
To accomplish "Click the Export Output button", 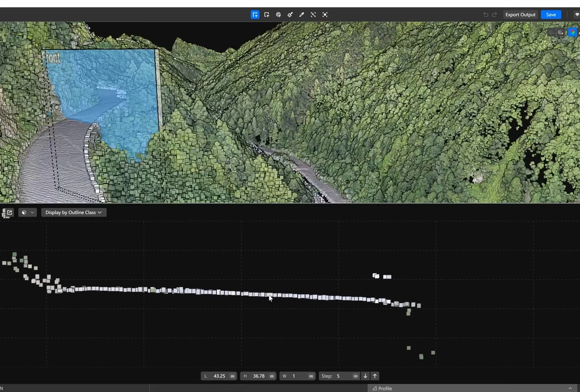I will tap(520, 14).
